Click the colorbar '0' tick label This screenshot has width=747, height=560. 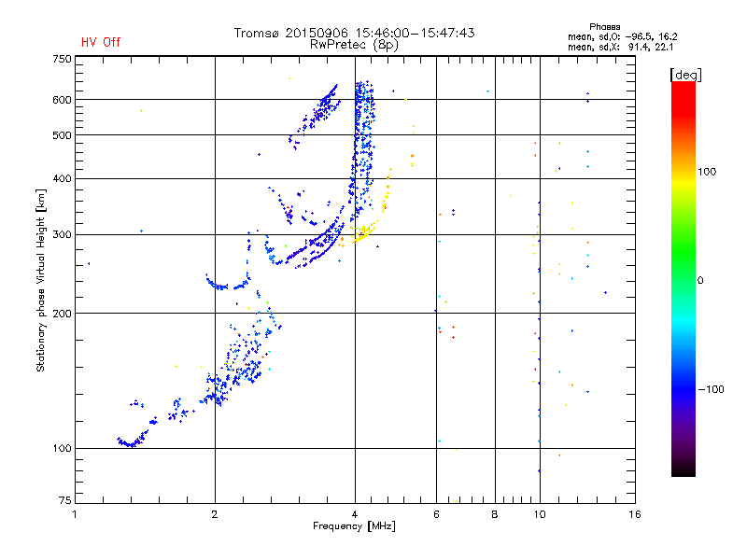[x=699, y=281]
